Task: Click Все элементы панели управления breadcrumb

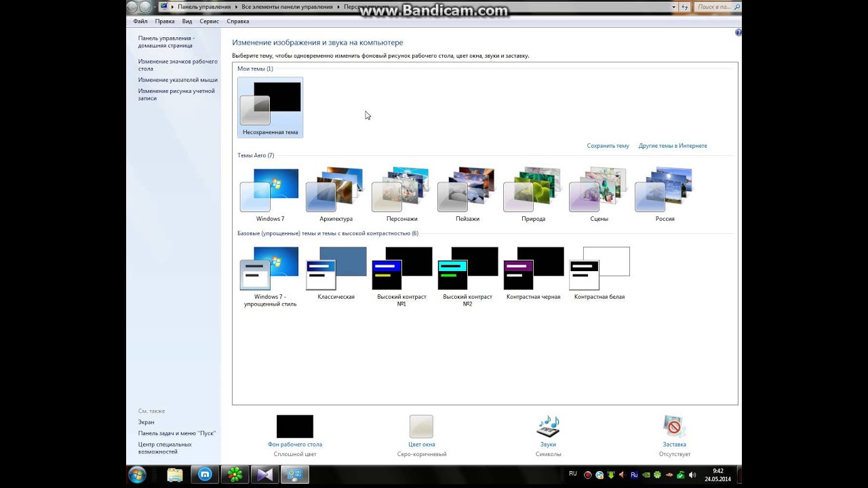Action: [x=287, y=7]
